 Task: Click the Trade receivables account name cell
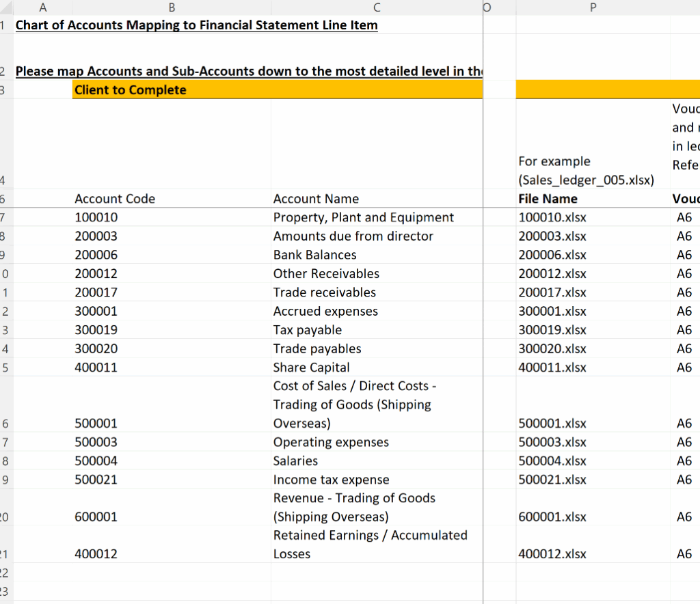coord(325,292)
